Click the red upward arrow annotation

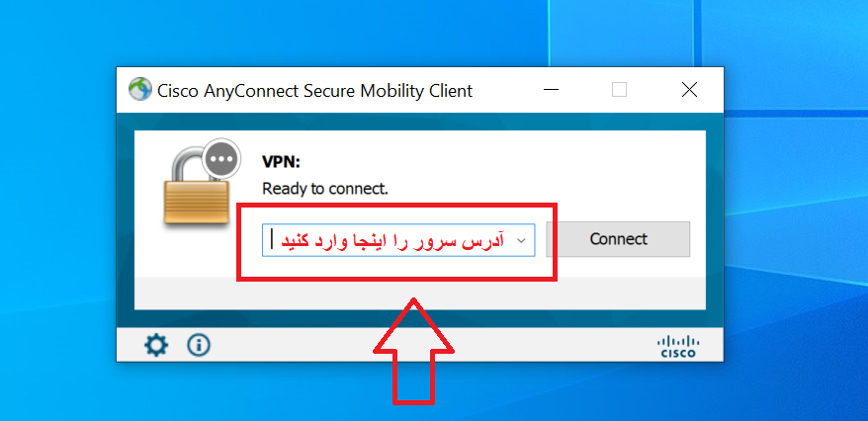point(413,351)
